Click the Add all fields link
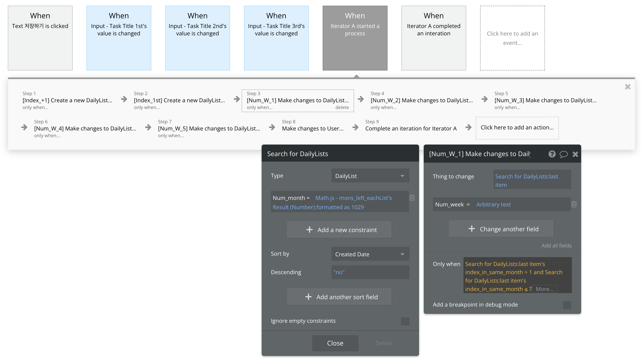642x364 pixels. (556, 246)
